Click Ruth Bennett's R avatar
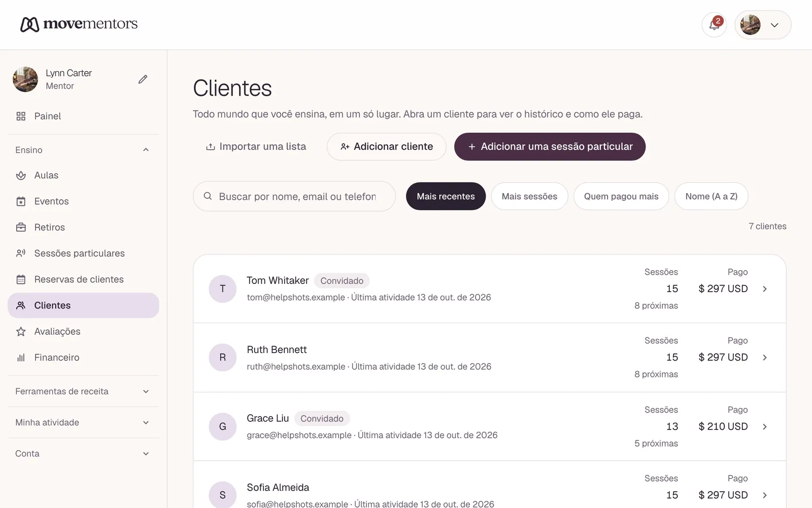The width and height of the screenshot is (812, 508). click(x=222, y=358)
